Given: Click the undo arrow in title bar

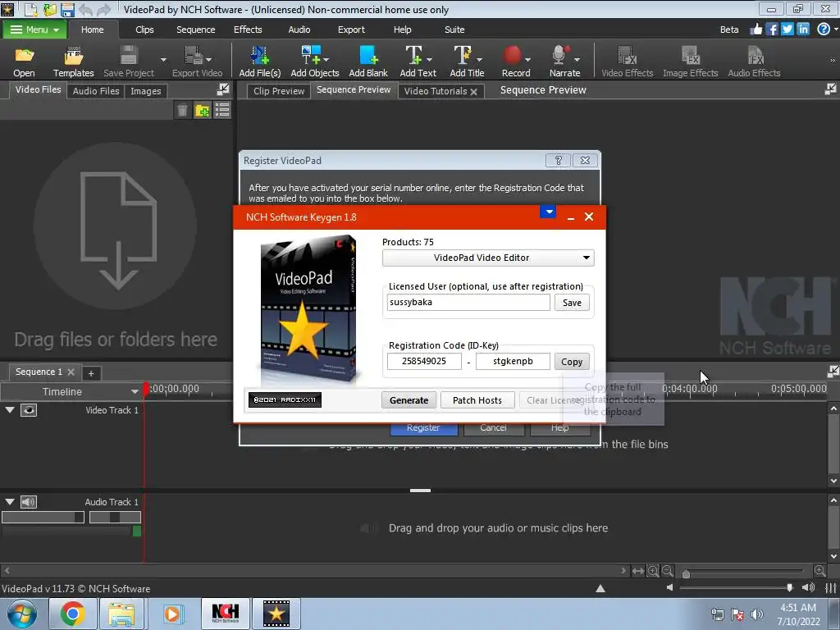Looking at the screenshot, I should pyautogui.click(x=85, y=10).
